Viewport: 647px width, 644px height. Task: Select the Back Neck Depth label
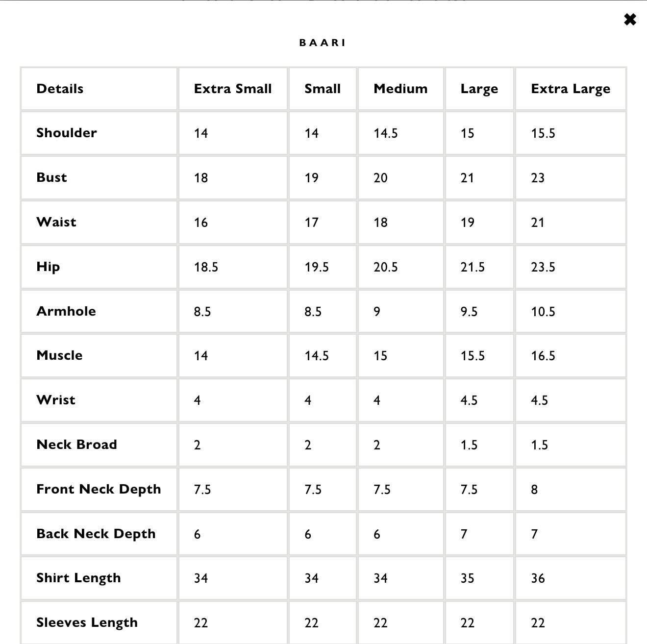click(x=96, y=534)
